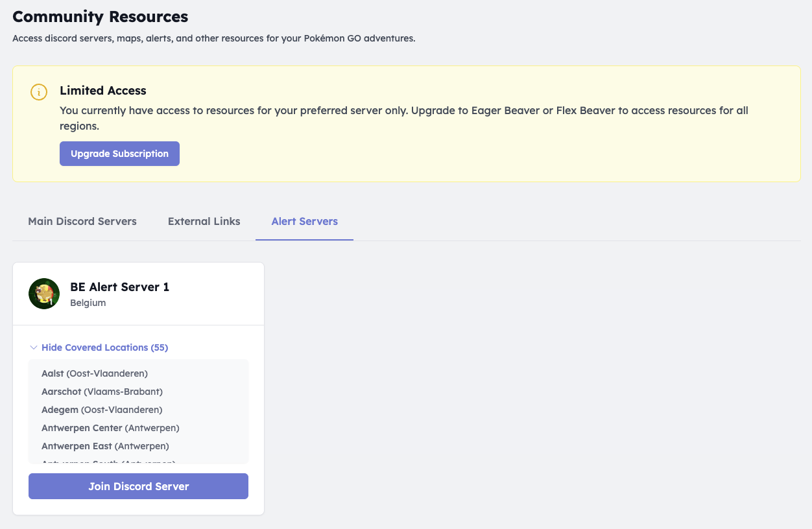Open the Main Discord Servers tab
This screenshot has width=812, height=529.
coord(82,222)
